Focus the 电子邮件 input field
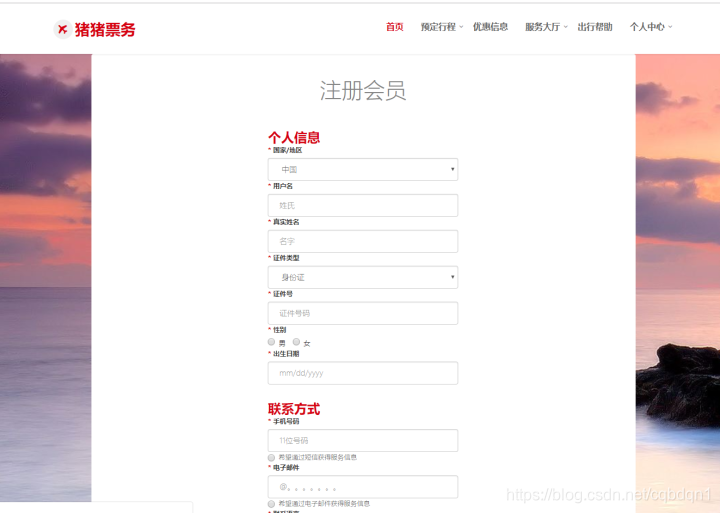This screenshot has height=513, width=720. 363,487
